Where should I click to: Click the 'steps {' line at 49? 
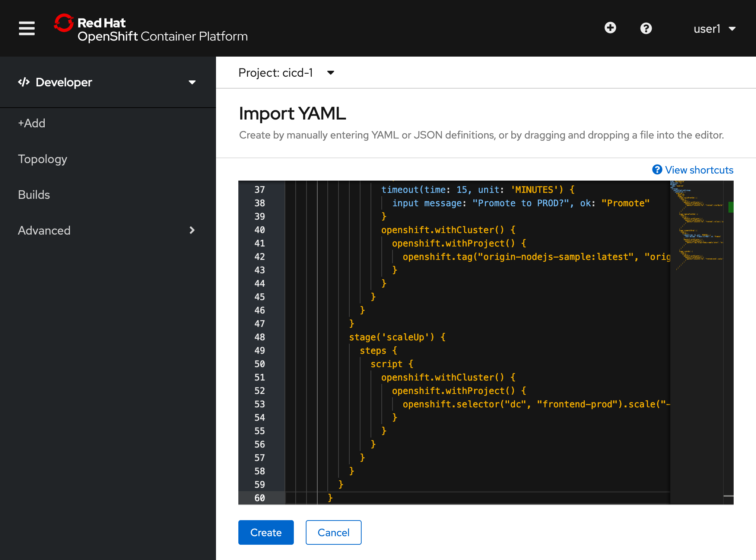[x=378, y=350]
